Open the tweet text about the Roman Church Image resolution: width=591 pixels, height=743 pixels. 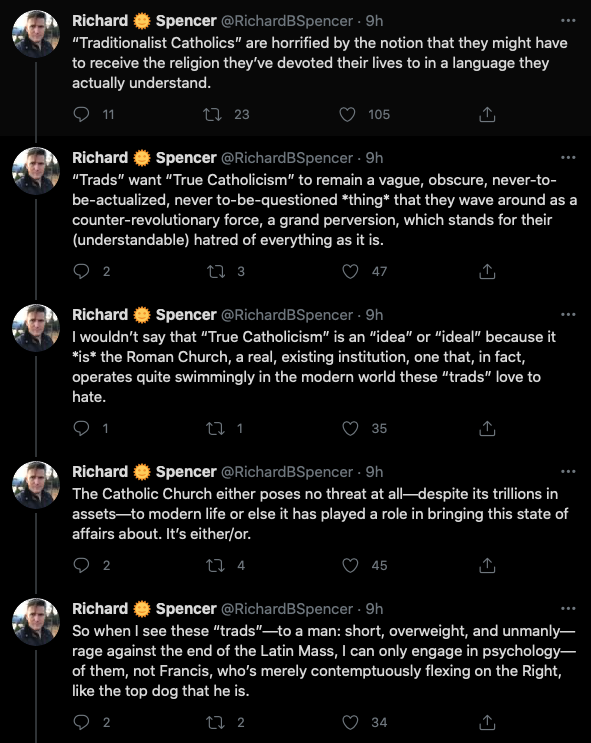pyautogui.click(x=314, y=367)
